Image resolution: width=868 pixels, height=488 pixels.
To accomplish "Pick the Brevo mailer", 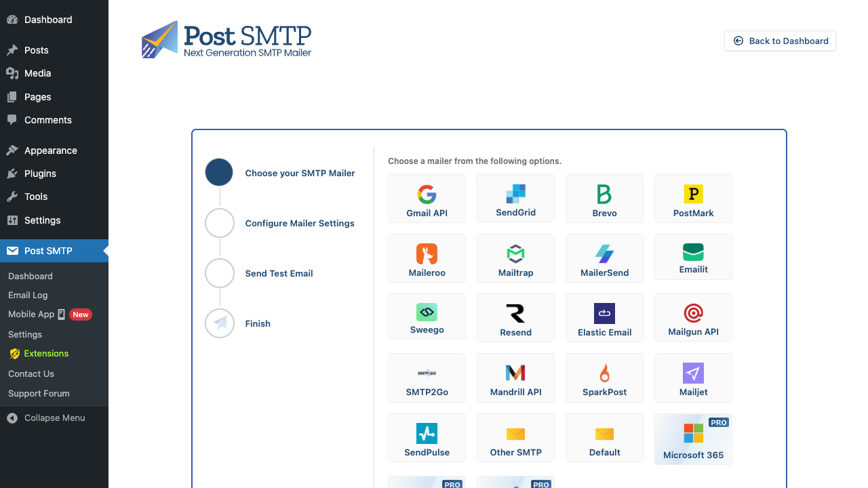I will pyautogui.click(x=604, y=199).
